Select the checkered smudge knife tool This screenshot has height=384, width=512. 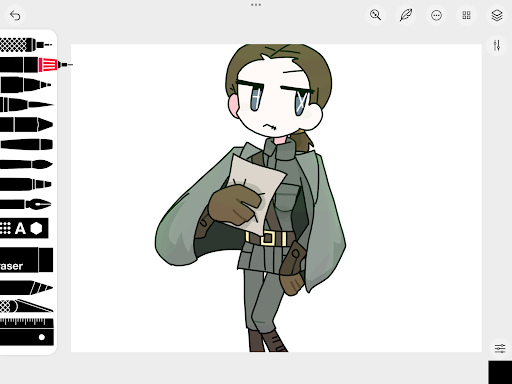point(26,306)
